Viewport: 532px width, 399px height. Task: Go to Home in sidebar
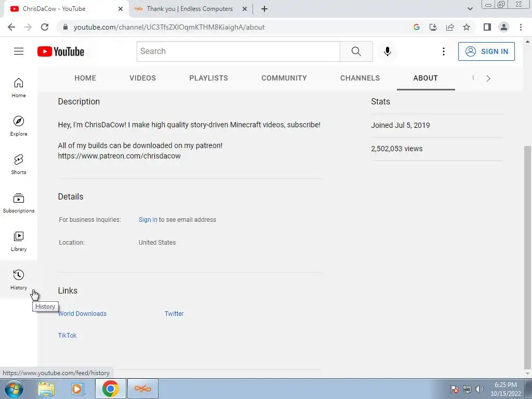point(19,87)
